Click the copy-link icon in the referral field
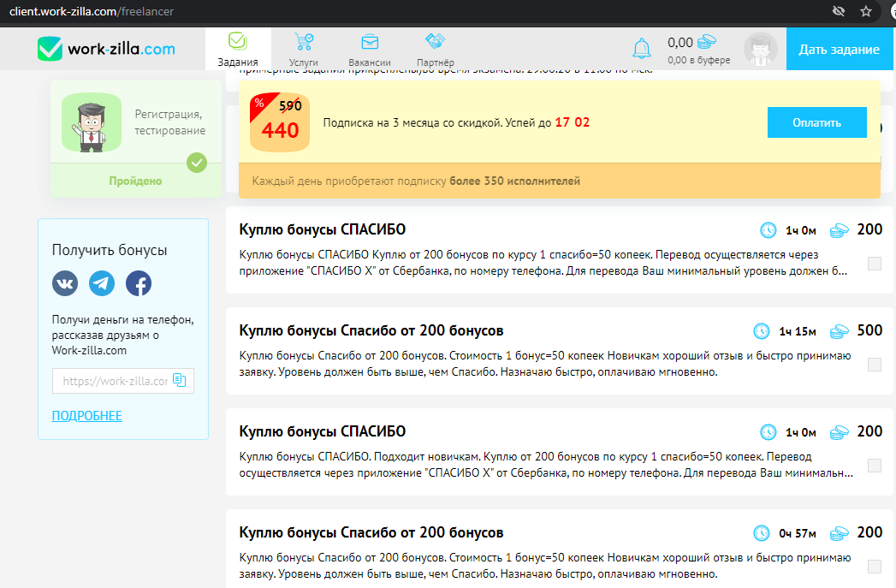This screenshot has height=588, width=896. click(181, 380)
